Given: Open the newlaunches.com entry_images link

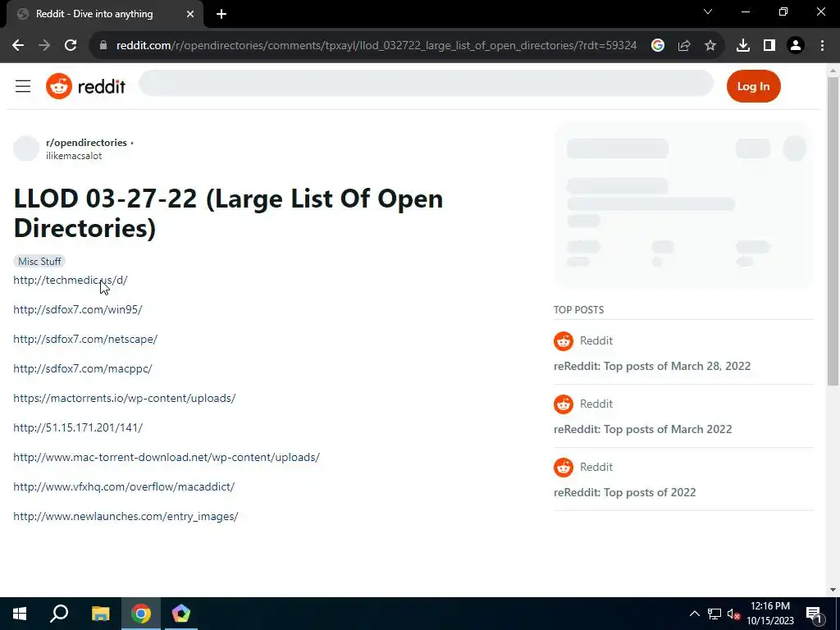Looking at the screenshot, I should click(126, 516).
